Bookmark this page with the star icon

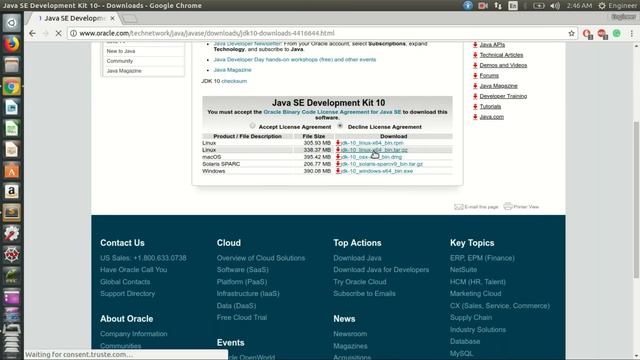coord(571,33)
